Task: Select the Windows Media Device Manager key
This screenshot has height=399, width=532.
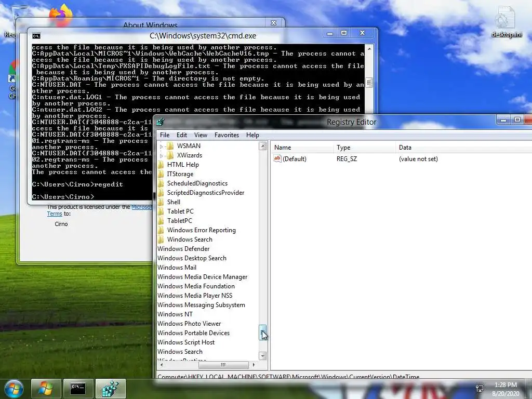Action: pos(202,277)
